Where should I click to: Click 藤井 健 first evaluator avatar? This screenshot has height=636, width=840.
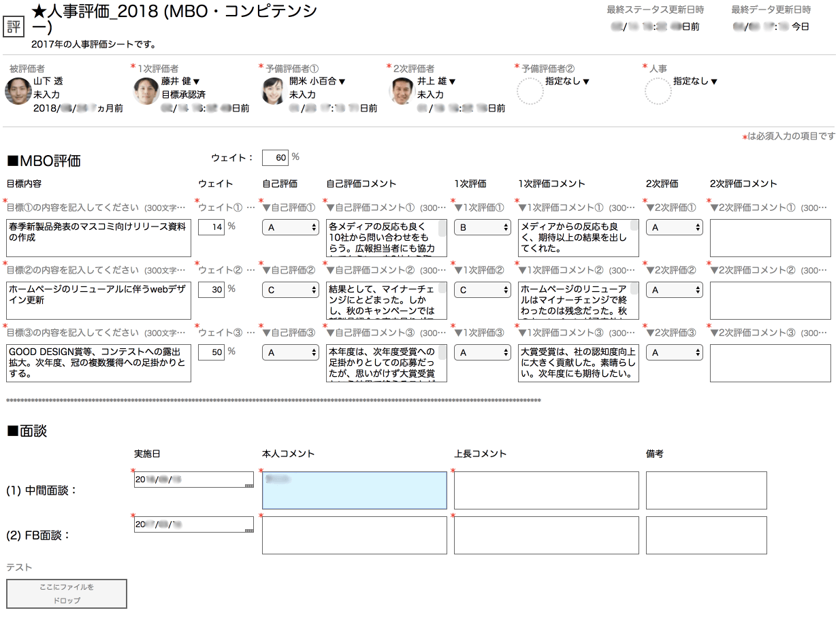click(146, 91)
